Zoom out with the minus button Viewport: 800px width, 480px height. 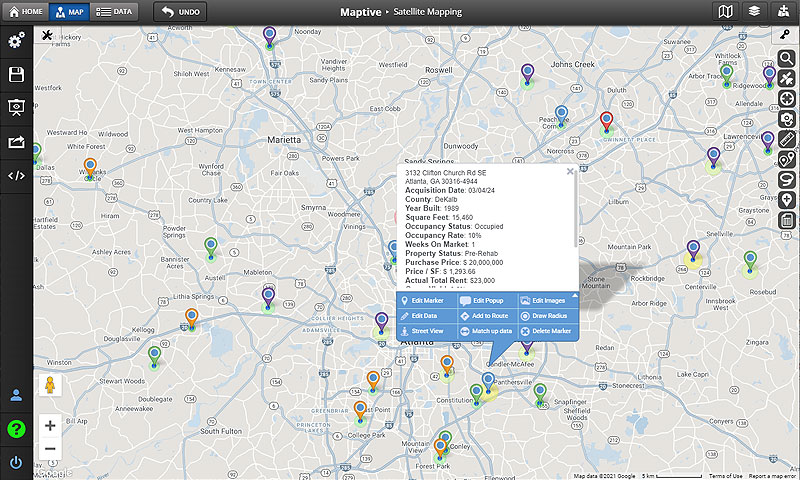pyautogui.click(x=50, y=449)
